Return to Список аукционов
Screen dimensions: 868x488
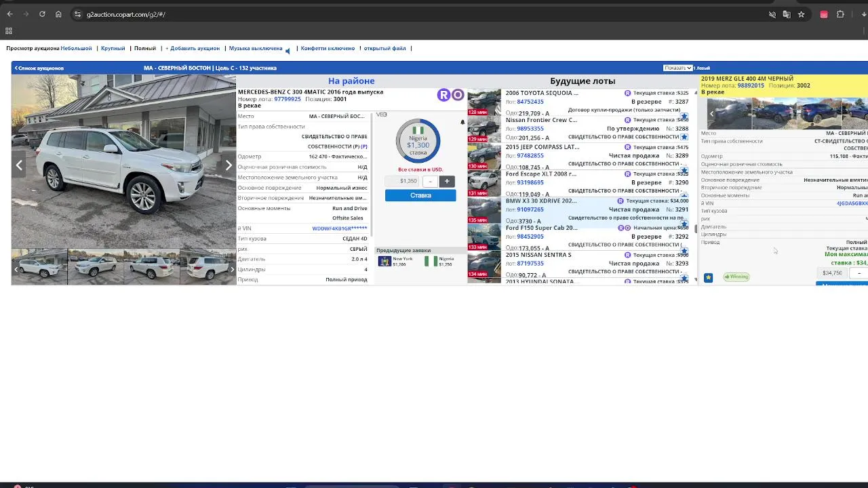click(x=39, y=68)
